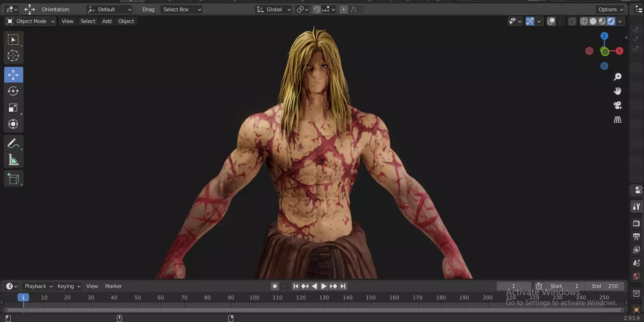Click the outliner editor type icon

coord(639,9)
